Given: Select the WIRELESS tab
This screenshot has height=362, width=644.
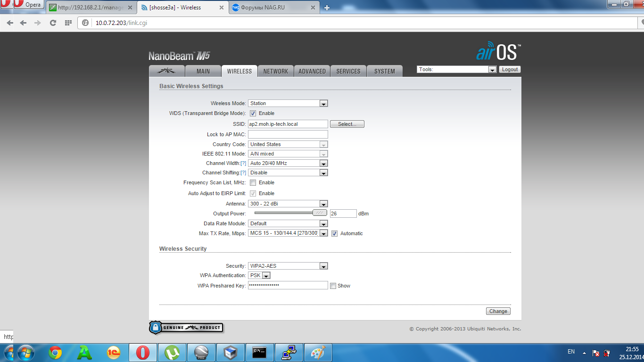Looking at the screenshot, I should (x=239, y=71).
